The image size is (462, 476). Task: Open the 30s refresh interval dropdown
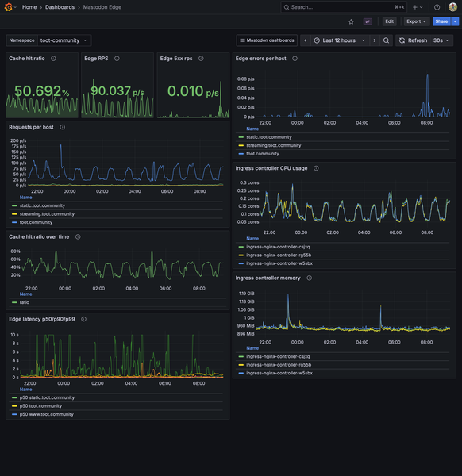(x=441, y=40)
